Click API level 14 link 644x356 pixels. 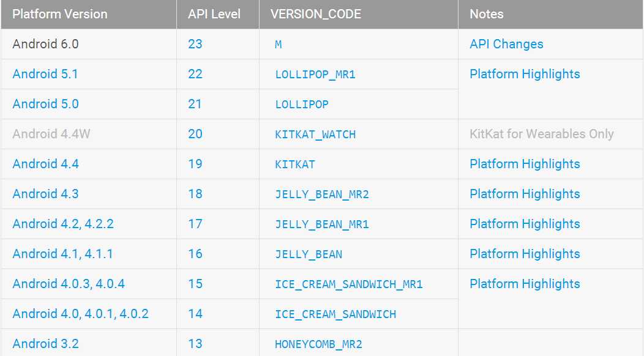[x=195, y=314]
